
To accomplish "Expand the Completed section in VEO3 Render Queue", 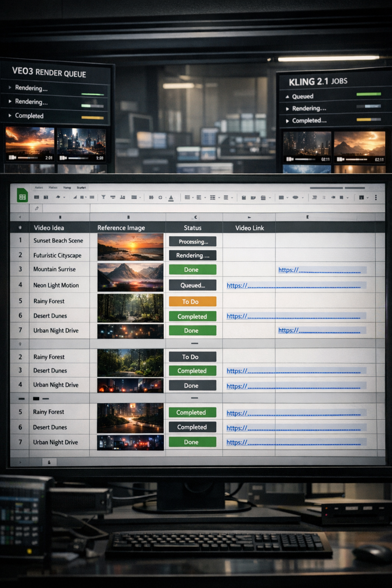I will click(x=10, y=115).
